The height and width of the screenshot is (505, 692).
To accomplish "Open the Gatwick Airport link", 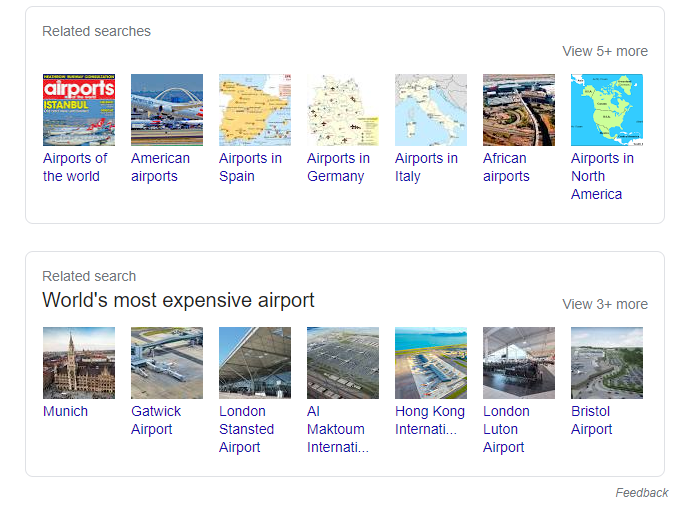I will click(x=156, y=420).
